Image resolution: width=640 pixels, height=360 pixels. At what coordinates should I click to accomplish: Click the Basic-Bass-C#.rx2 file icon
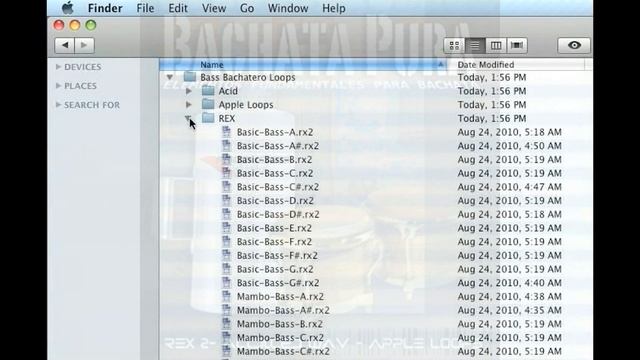pyautogui.click(x=227, y=187)
